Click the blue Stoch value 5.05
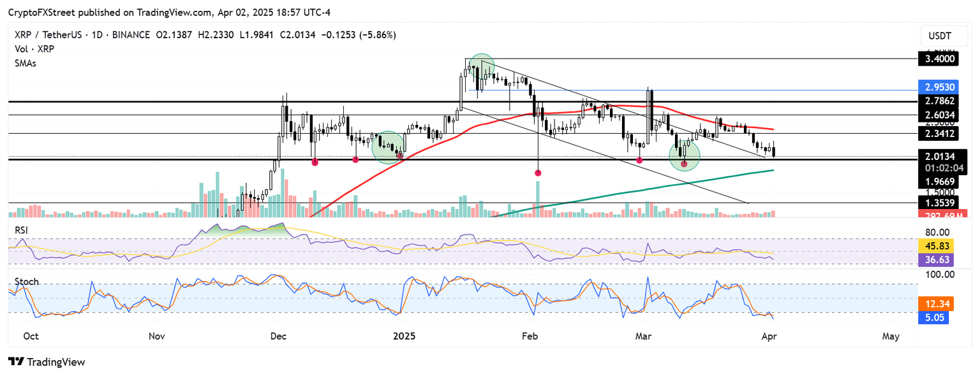Image resolution: width=980 pixels, height=376 pixels. tap(934, 317)
